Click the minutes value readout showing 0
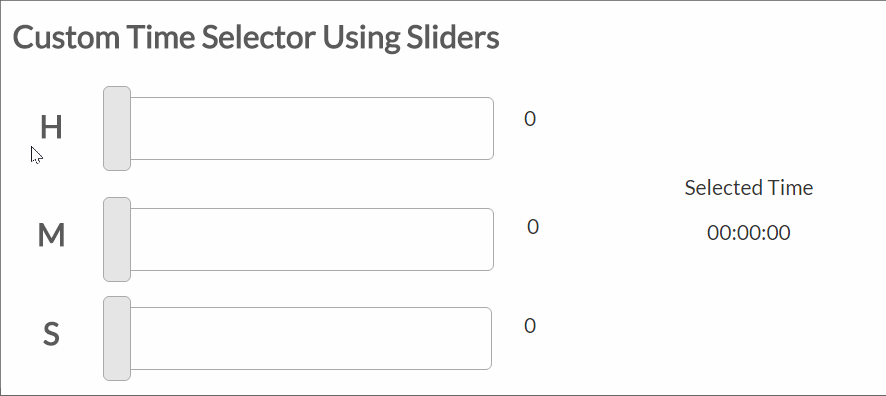 [533, 227]
